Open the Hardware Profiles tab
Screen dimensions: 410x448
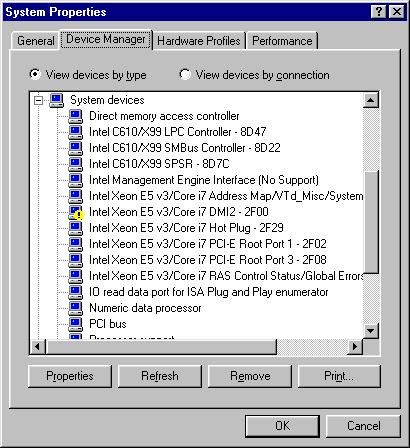(199, 41)
